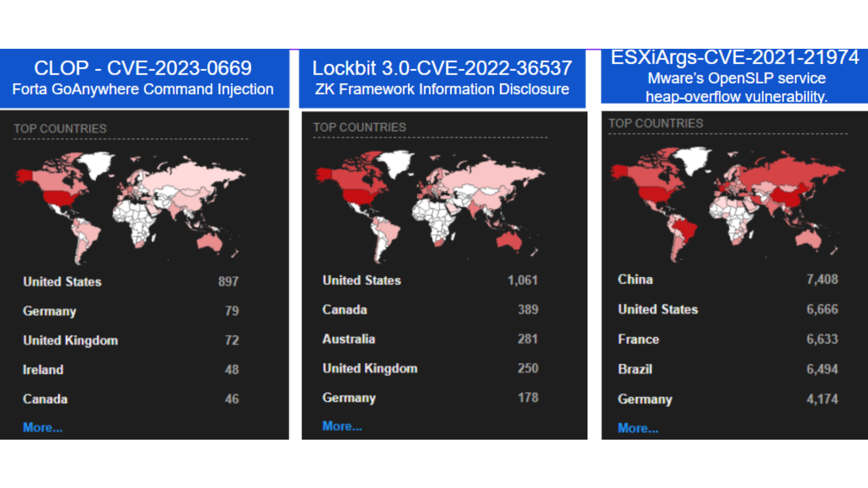Click the Lockbit 3.0 panel world map
The image size is (868, 488).
click(x=430, y=207)
